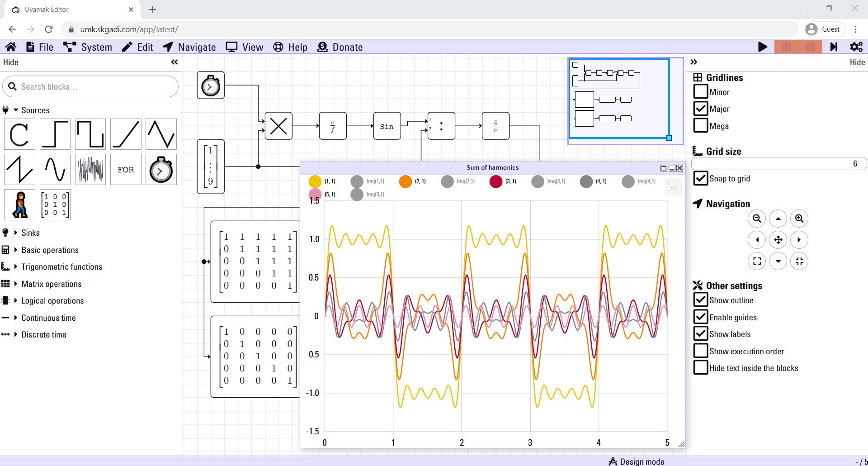Click the plot legend options button
868x466 pixels.
click(x=674, y=187)
